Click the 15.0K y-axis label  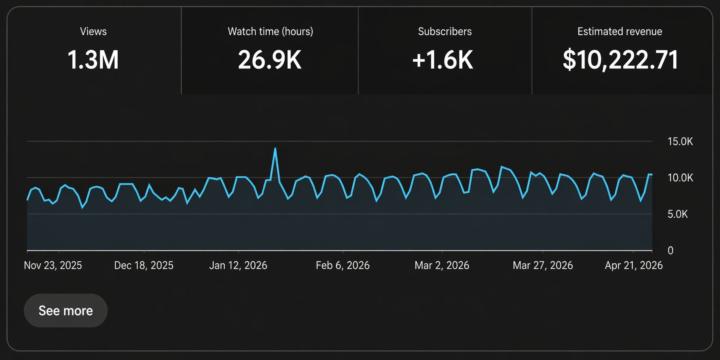pos(680,141)
